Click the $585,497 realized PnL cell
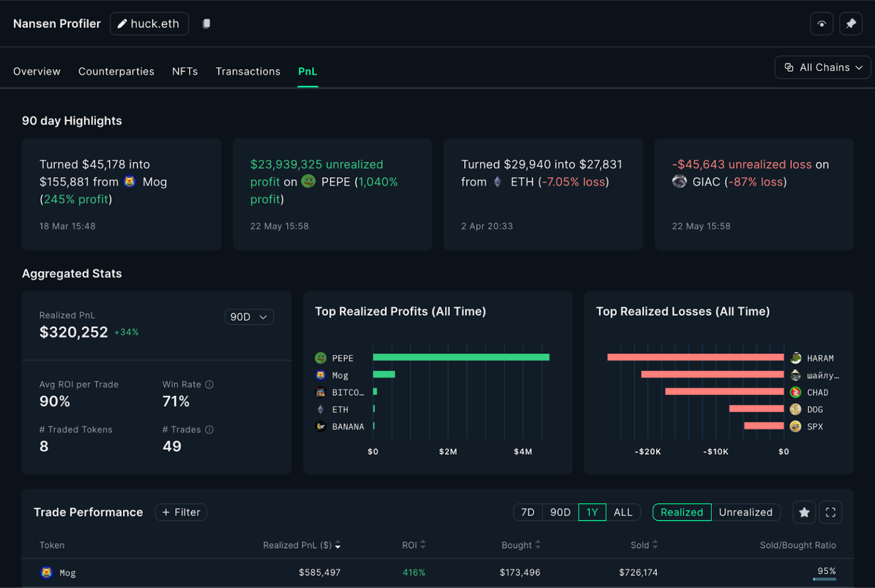875x588 pixels. pyautogui.click(x=320, y=573)
